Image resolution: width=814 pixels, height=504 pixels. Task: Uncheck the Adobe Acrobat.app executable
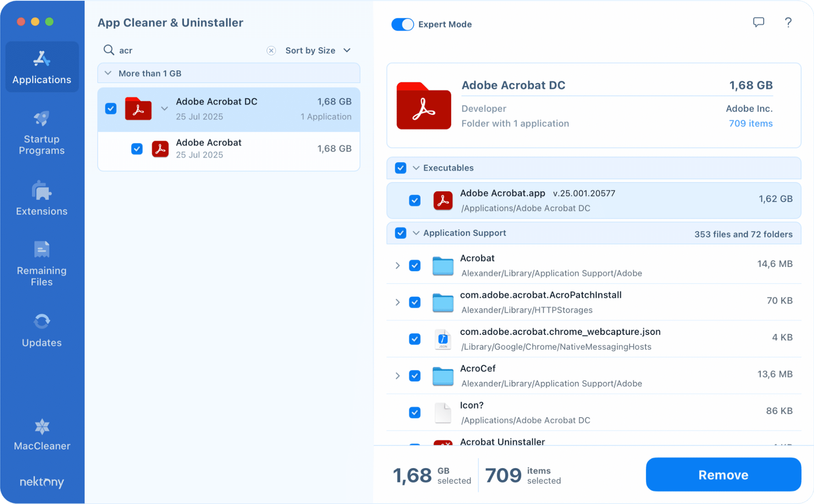click(414, 200)
